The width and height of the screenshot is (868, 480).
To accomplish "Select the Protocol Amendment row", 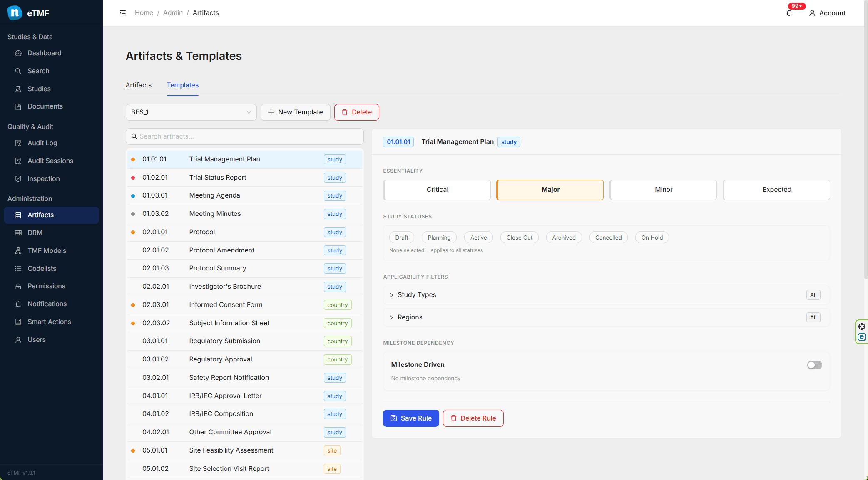I will click(x=245, y=250).
